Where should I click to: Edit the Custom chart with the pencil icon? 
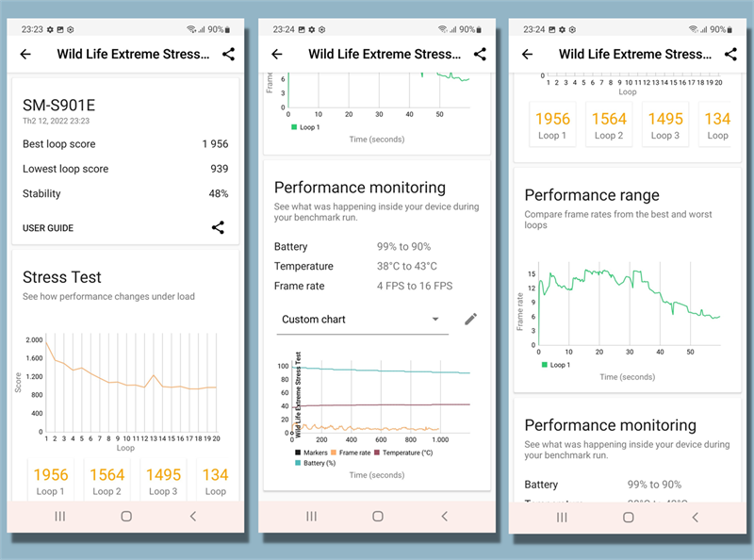point(471,320)
